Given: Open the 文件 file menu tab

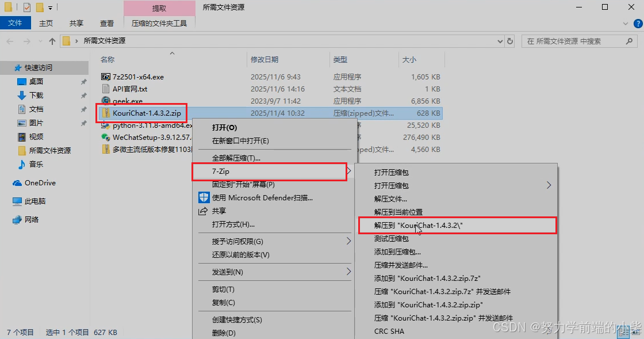Looking at the screenshot, I should coord(15,23).
